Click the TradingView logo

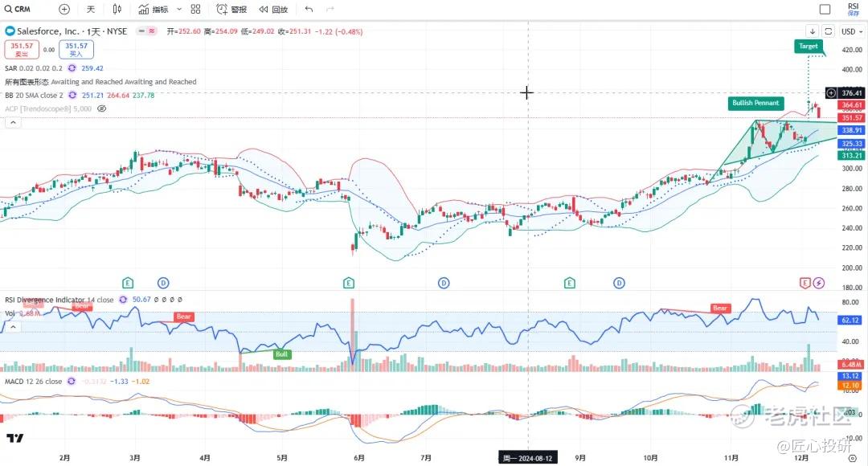coord(15,439)
